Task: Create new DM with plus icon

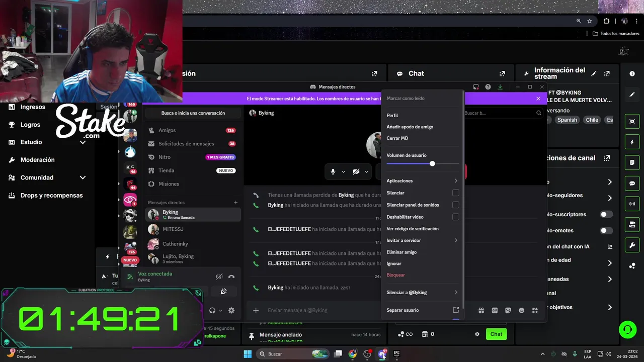Action: pyautogui.click(x=235, y=202)
